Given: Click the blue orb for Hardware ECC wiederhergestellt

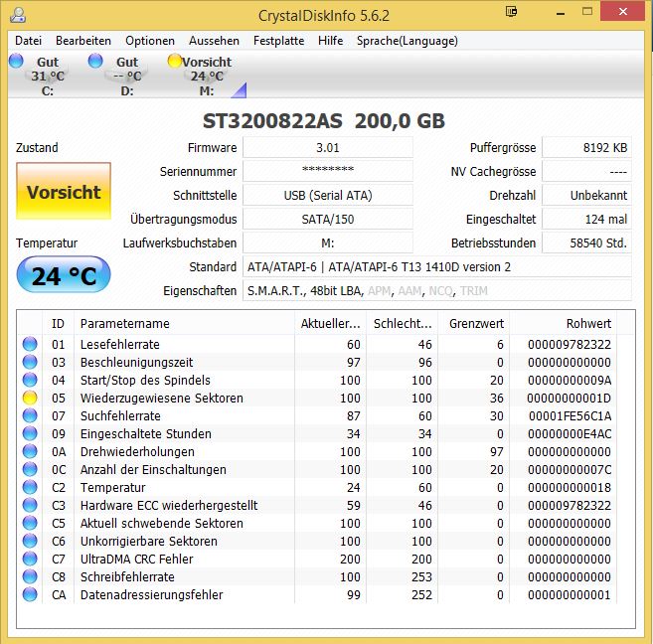Looking at the screenshot, I should coord(30,506).
